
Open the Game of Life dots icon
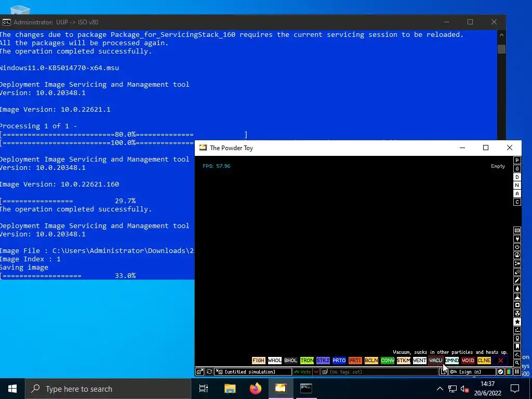[517, 330]
